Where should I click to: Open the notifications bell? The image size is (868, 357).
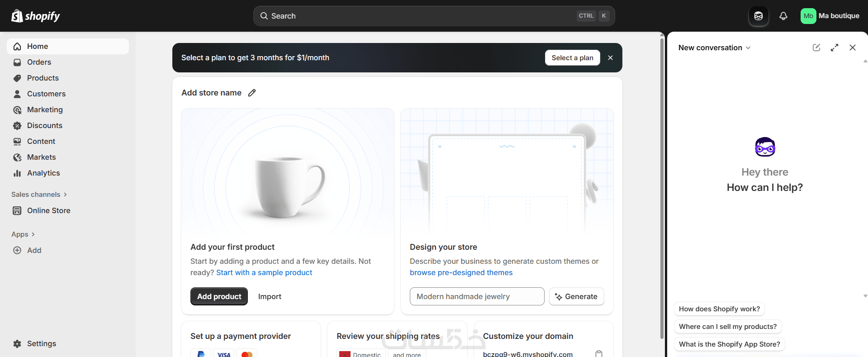[783, 16]
